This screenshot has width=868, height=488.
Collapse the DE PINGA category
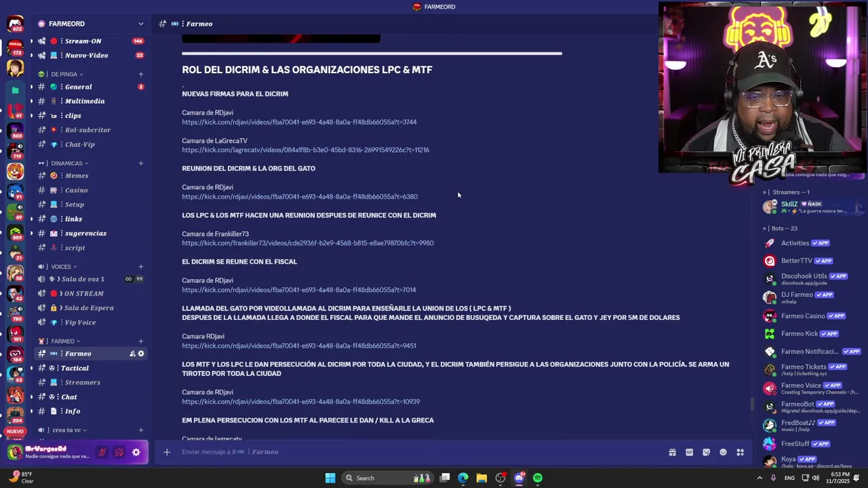coord(66,75)
